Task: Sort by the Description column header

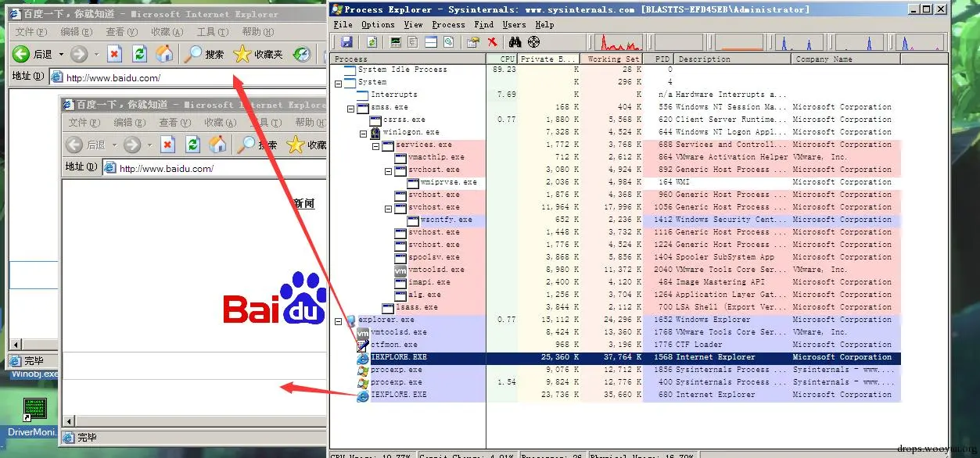Action: 733,59
